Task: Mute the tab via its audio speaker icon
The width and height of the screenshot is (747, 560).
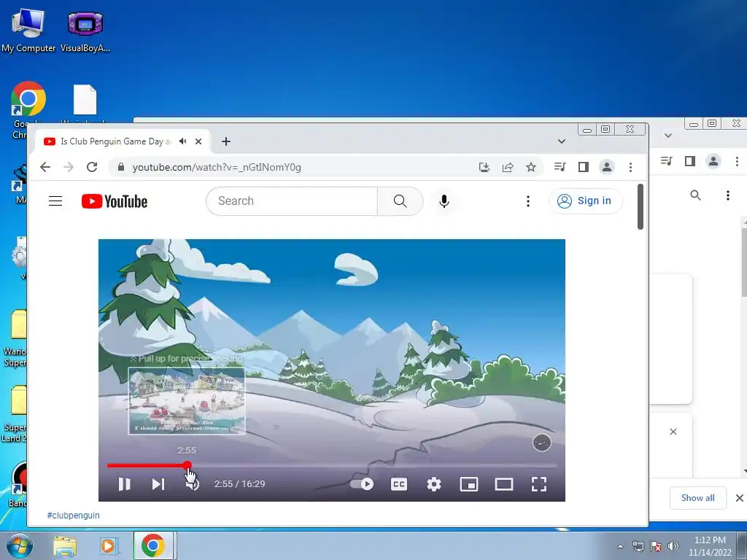Action: coord(183,141)
